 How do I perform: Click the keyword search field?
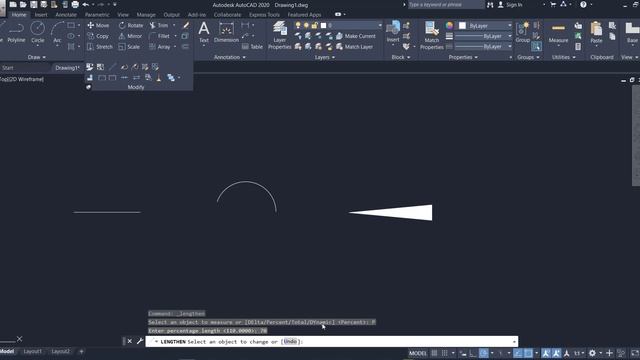(x=446, y=5)
